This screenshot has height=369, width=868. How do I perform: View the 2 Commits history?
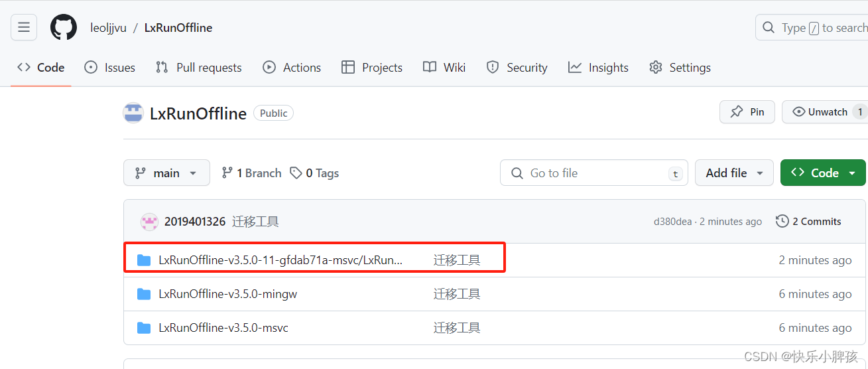coord(808,222)
